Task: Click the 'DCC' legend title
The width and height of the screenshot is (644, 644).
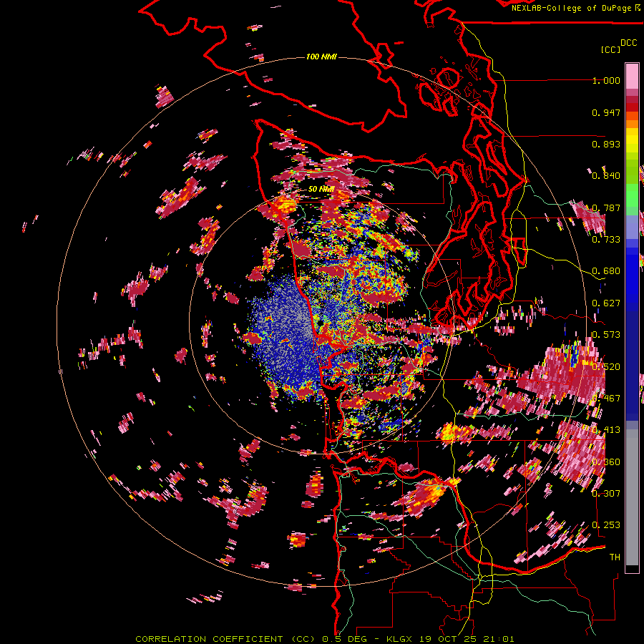Action: pyautogui.click(x=629, y=43)
